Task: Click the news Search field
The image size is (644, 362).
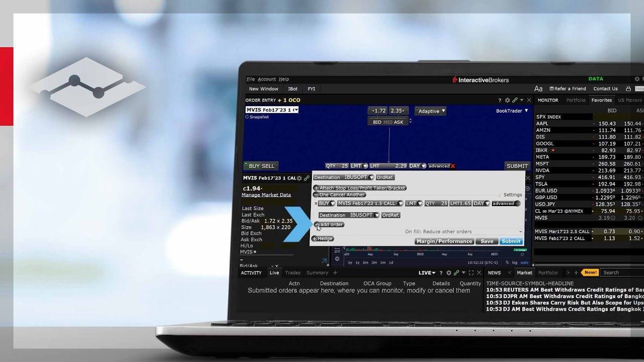Action: point(622,273)
